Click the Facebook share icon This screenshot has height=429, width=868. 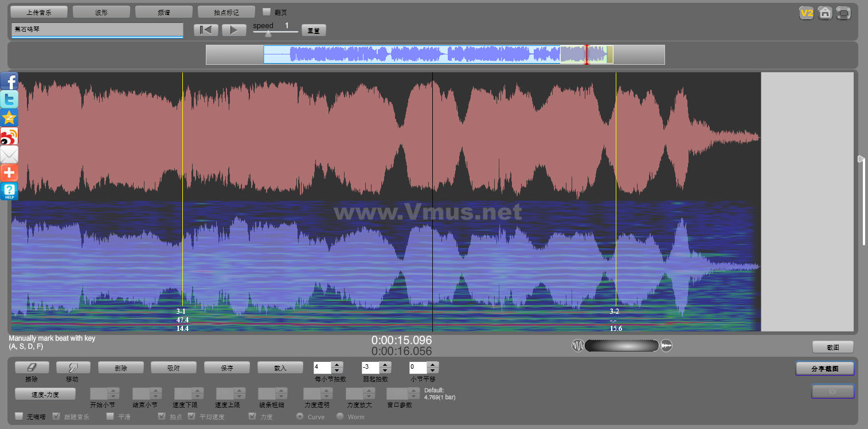pos(9,81)
